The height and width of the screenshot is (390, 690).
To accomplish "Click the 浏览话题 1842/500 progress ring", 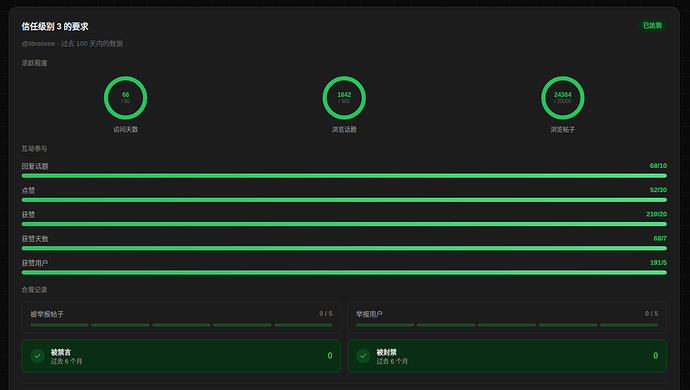I will 344,98.
